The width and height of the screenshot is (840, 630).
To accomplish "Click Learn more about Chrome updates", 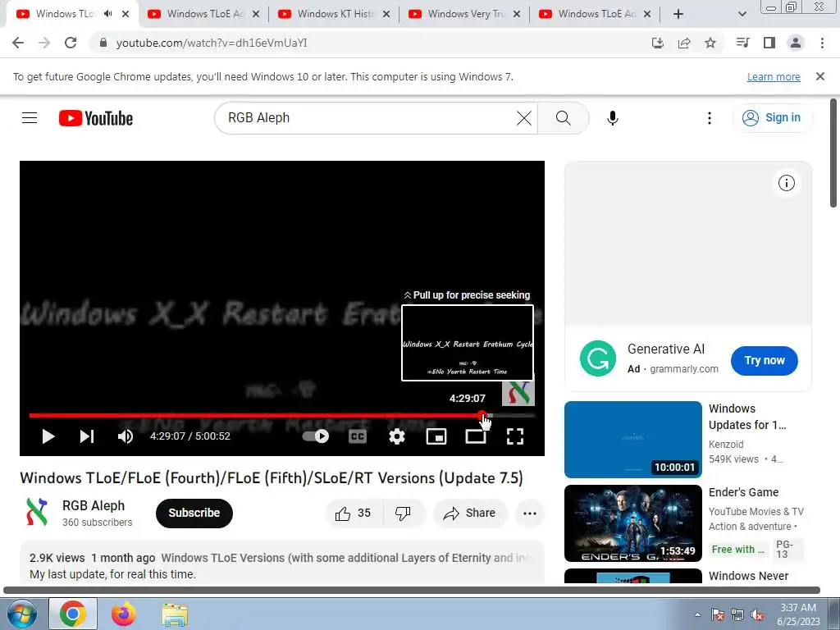I will (x=774, y=77).
